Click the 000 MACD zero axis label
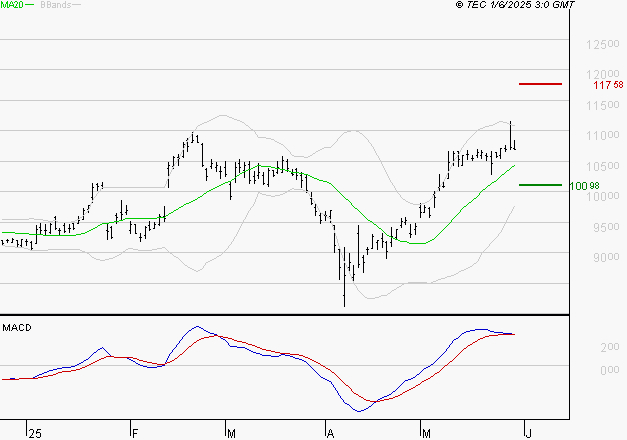Viewport: 627px width, 440px height. [x=610, y=370]
